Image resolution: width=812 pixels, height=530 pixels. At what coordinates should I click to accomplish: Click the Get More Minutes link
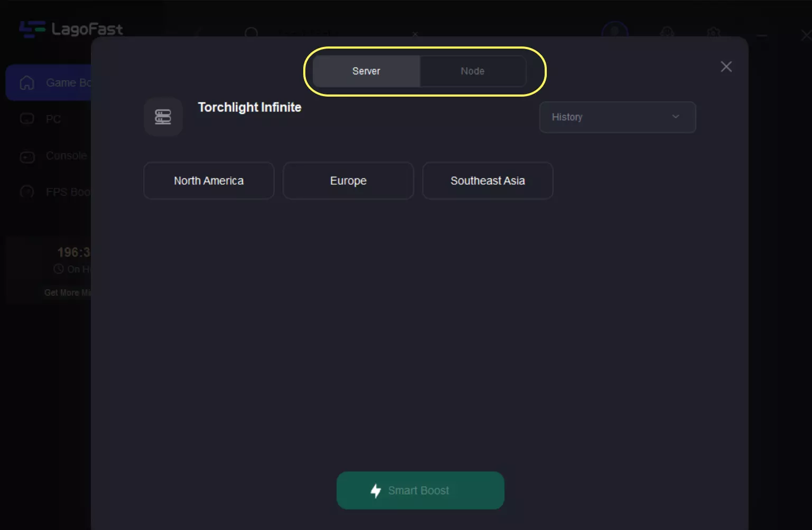[68, 292]
